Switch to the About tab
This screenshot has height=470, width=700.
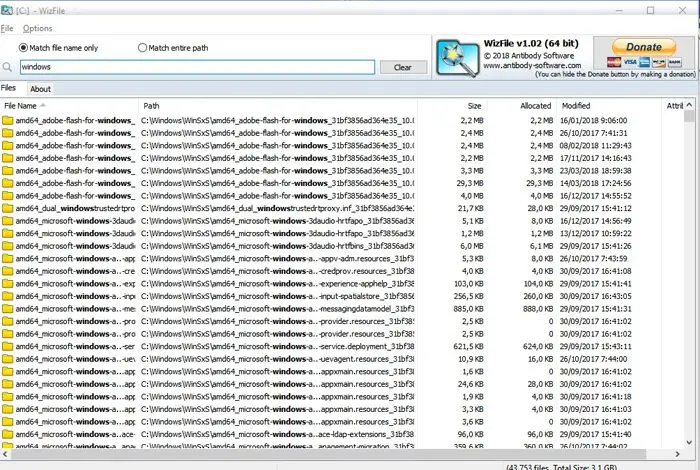(x=40, y=89)
